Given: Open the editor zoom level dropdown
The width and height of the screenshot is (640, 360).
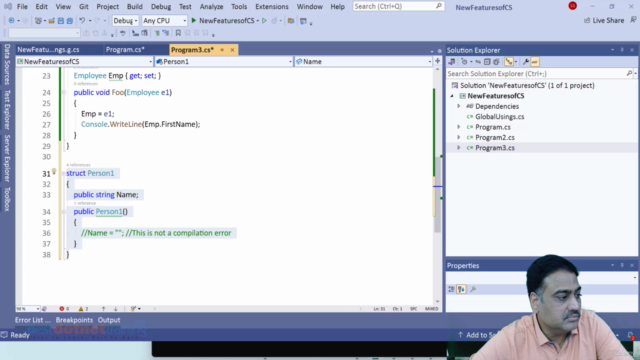Looking at the screenshot, I should click(28, 309).
